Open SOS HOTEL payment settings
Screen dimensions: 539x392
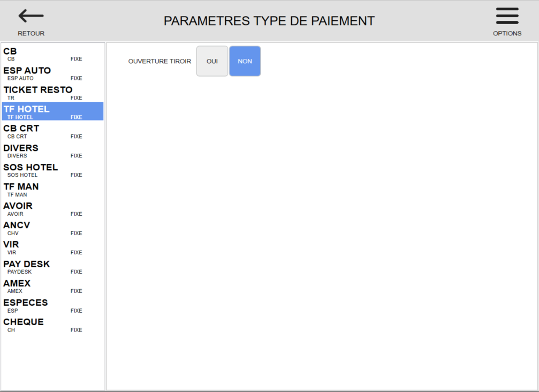[52, 170]
